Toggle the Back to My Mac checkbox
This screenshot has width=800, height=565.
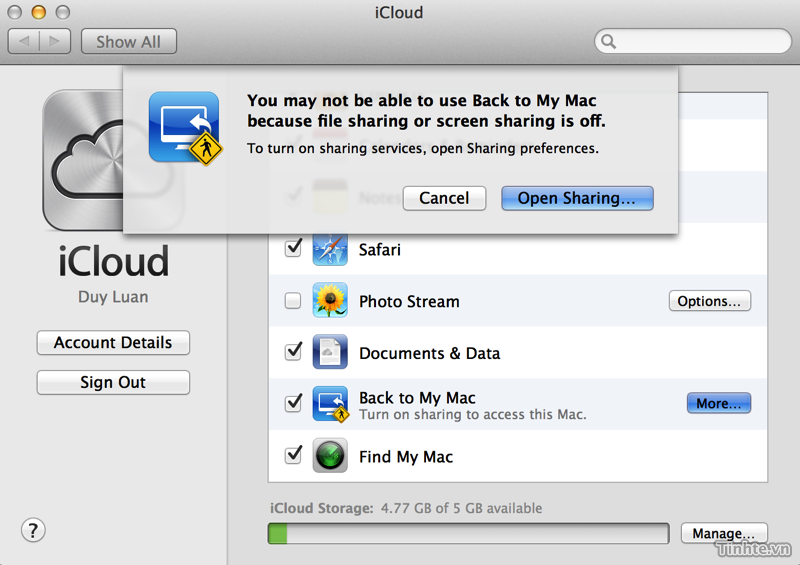tap(293, 403)
